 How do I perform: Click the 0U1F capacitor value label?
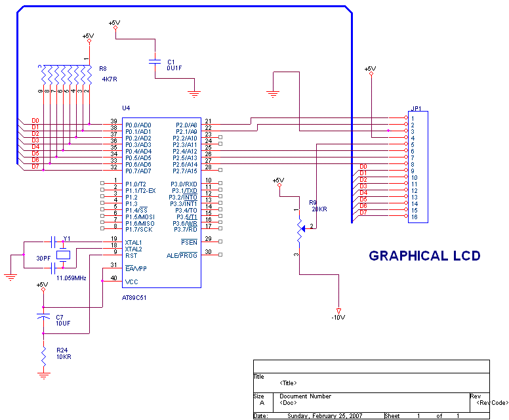click(x=174, y=68)
